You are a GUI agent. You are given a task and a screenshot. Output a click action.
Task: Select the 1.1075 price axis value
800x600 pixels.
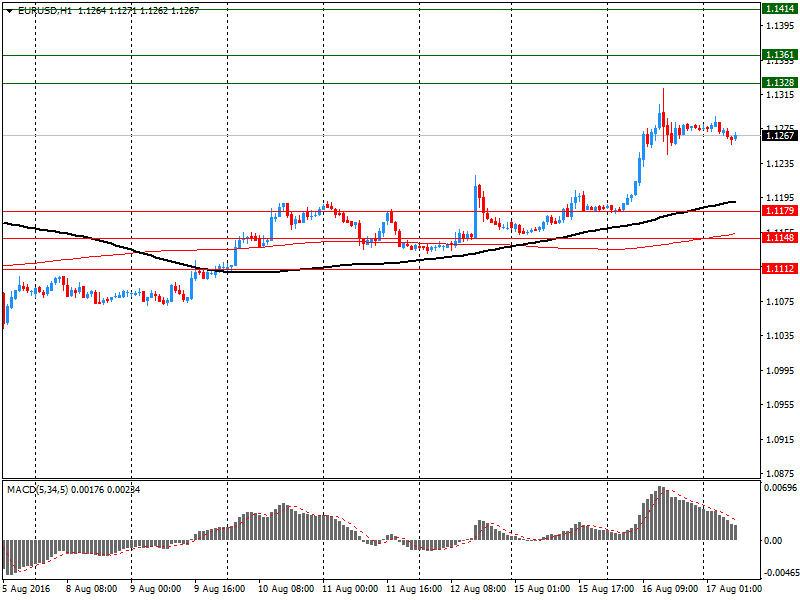pyautogui.click(x=780, y=302)
